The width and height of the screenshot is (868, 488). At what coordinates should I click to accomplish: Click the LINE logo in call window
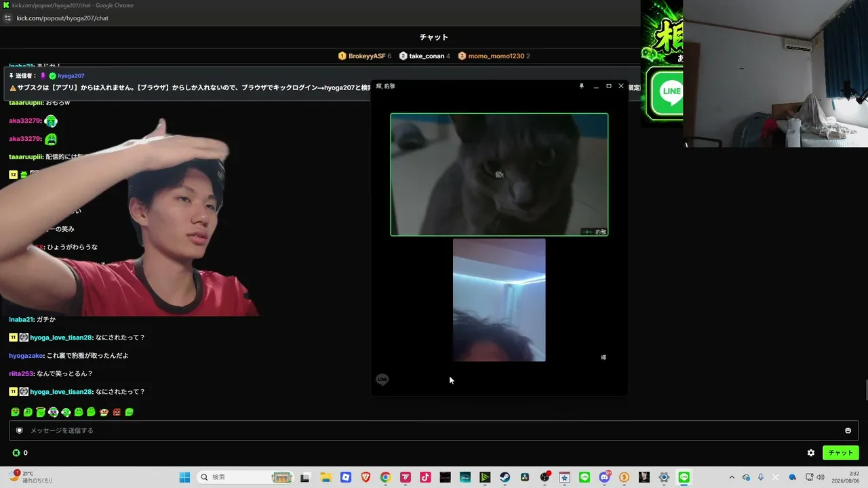[382, 380]
